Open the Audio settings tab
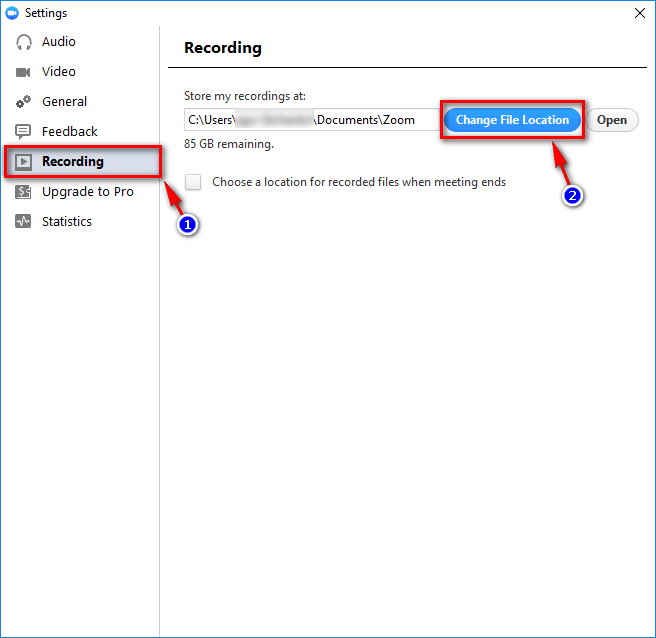 click(59, 42)
